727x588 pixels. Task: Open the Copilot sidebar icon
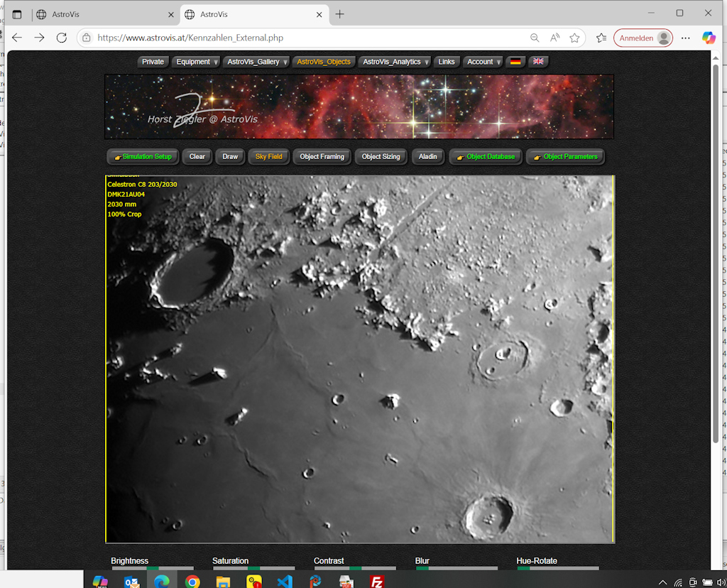pyautogui.click(x=708, y=38)
